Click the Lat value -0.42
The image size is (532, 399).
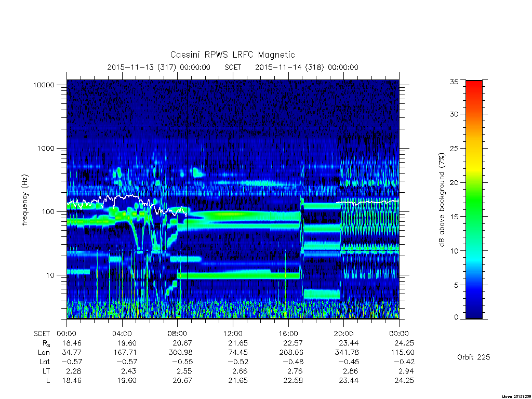pyautogui.click(x=404, y=362)
